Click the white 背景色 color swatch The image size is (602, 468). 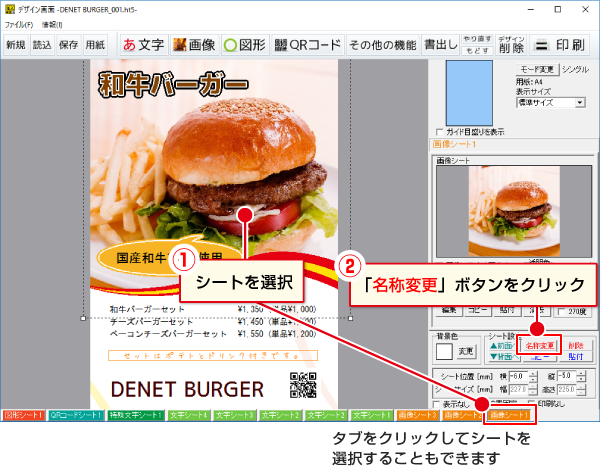coord(444,351)
